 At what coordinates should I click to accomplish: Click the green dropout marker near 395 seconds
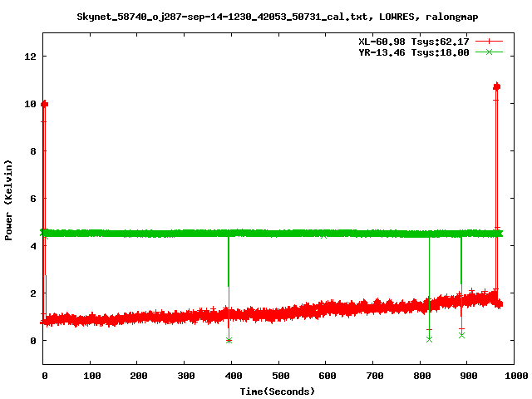pos(229,340)
